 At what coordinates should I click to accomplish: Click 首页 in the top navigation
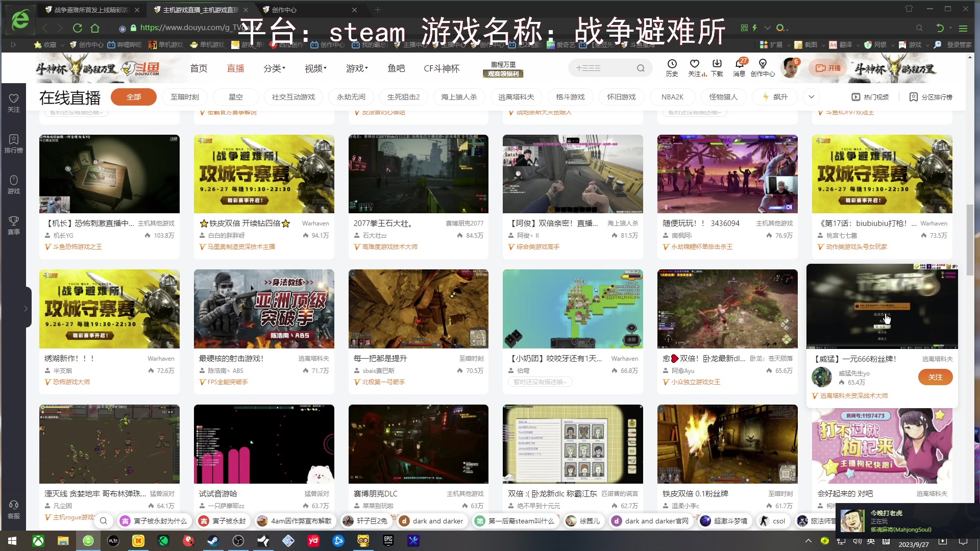pyautogui.click(x=199, y=68)
